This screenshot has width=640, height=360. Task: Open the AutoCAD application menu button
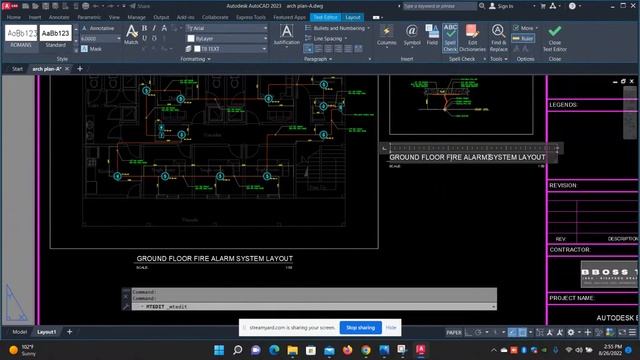[10, 6]
